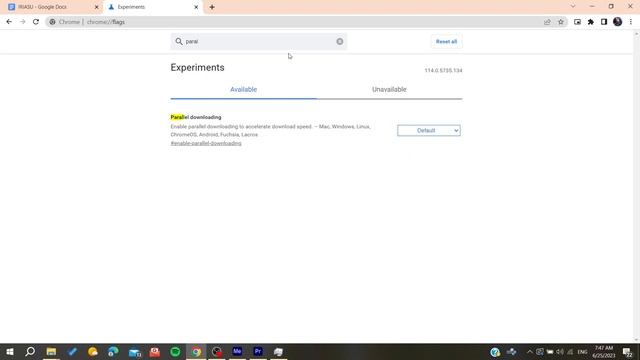Click the share page icon in address bar

click(x=547, y=22)
